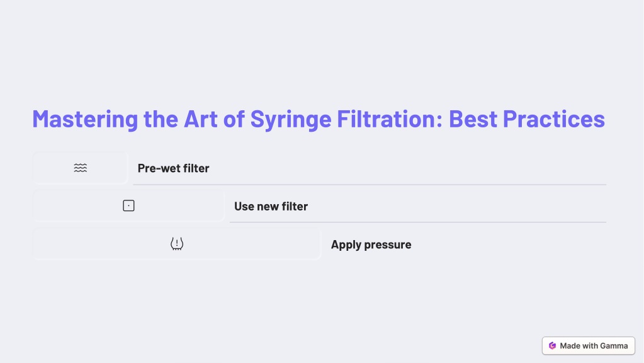Click the word Syringe in the heading
The width and height of the screenshot is (644, 363).
pos(291,120)
